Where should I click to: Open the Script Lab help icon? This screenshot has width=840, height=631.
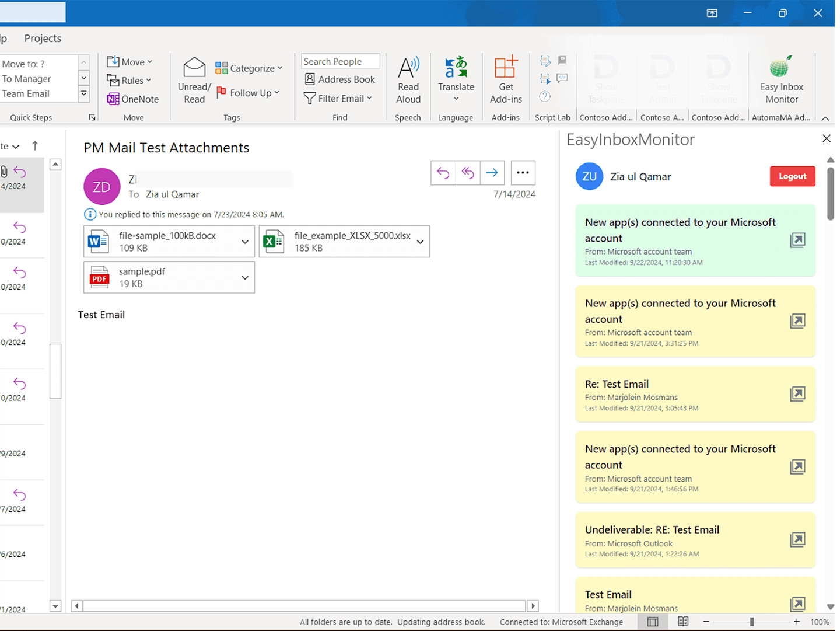click(x=545, y=96)
